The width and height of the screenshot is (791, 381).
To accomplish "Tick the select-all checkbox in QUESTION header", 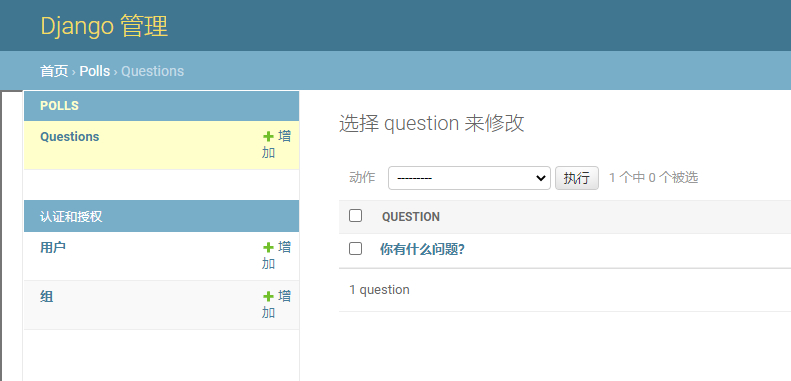I will [356, 216].
